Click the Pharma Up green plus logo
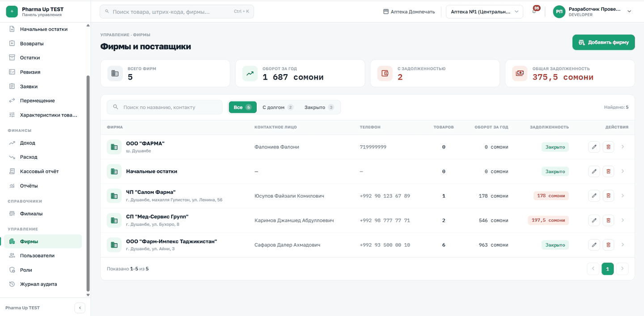This screenshot has width=644, height=316. coord(12,12)
